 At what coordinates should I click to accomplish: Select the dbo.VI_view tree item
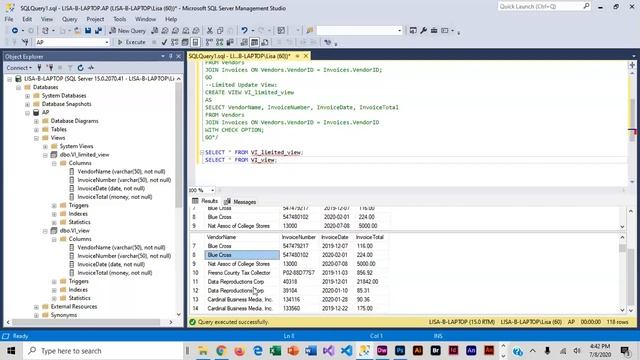point(74,231)
